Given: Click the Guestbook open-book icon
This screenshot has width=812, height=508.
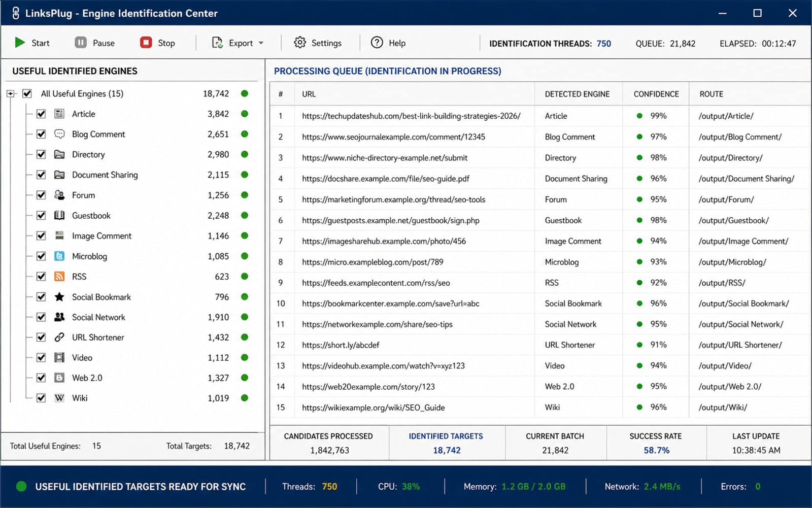Looking at the screenshot, I should (x=59, y=215).
